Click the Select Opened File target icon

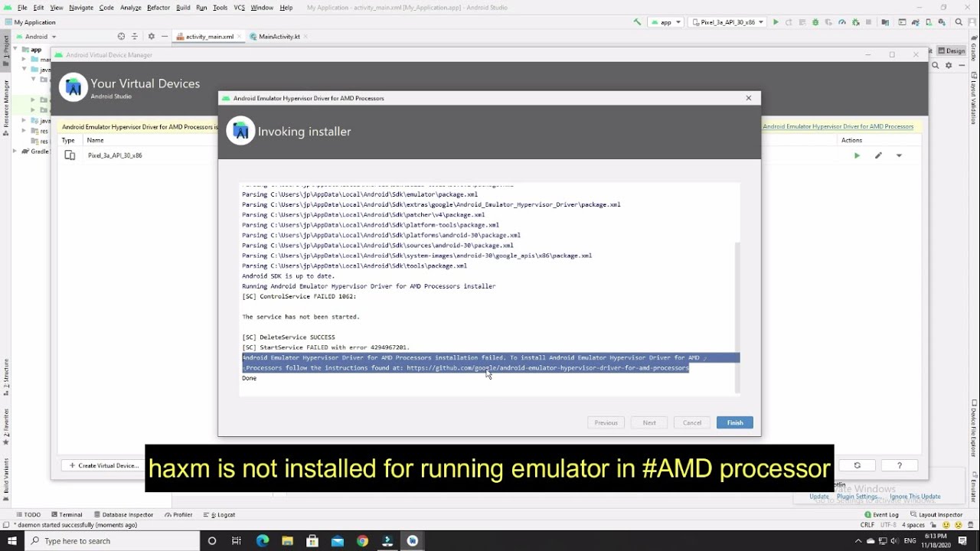tap(121, 36)
